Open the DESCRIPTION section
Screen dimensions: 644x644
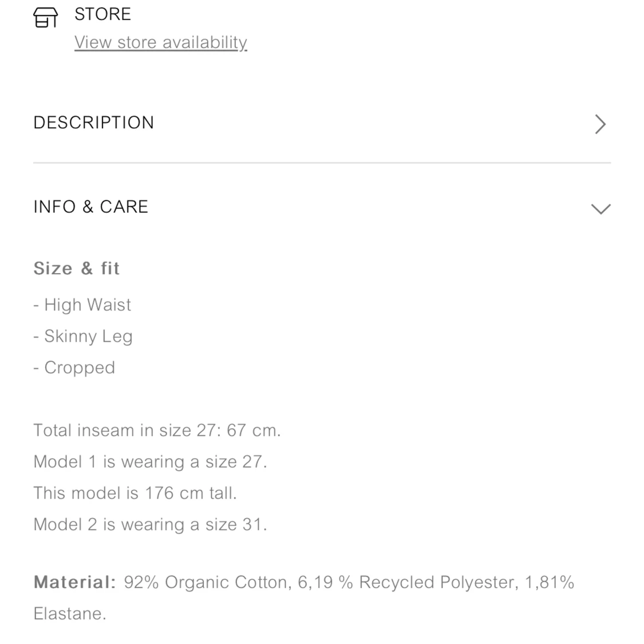click(x=94, y=123)
